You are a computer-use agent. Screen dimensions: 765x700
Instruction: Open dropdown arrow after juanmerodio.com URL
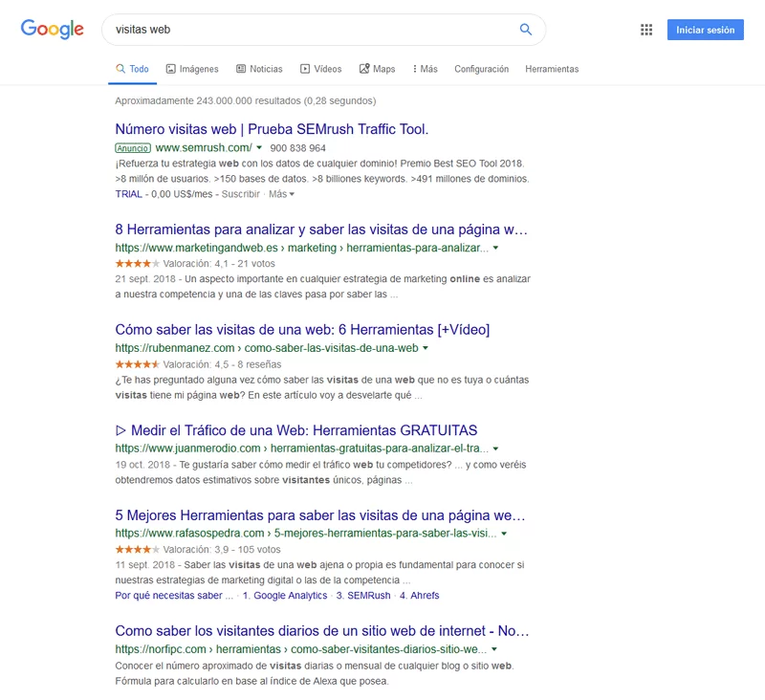point(495,448)
